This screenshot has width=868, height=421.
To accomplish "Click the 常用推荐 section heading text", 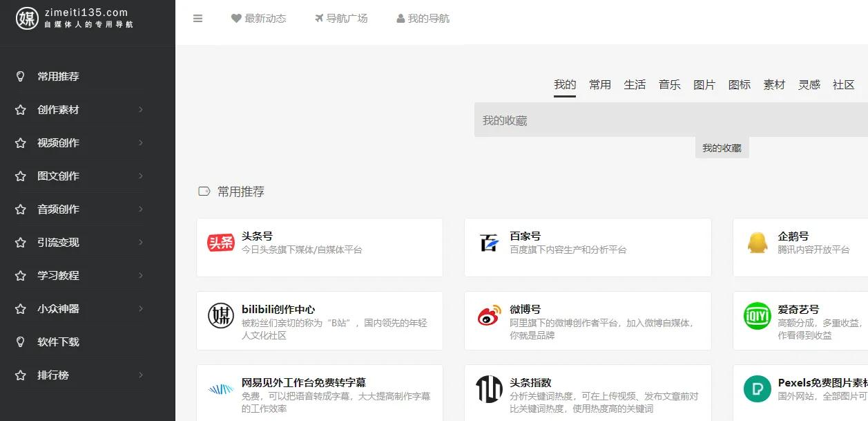I will 241,191.
